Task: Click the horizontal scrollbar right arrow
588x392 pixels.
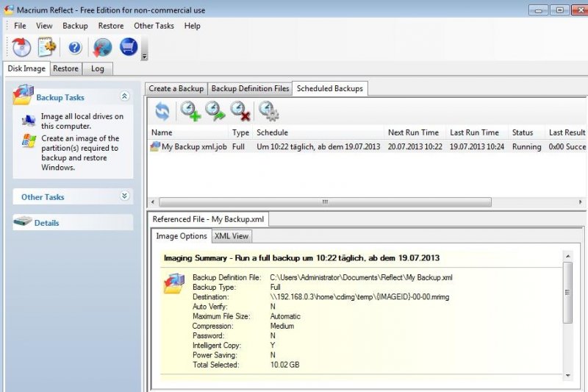Action: point(581,202)
